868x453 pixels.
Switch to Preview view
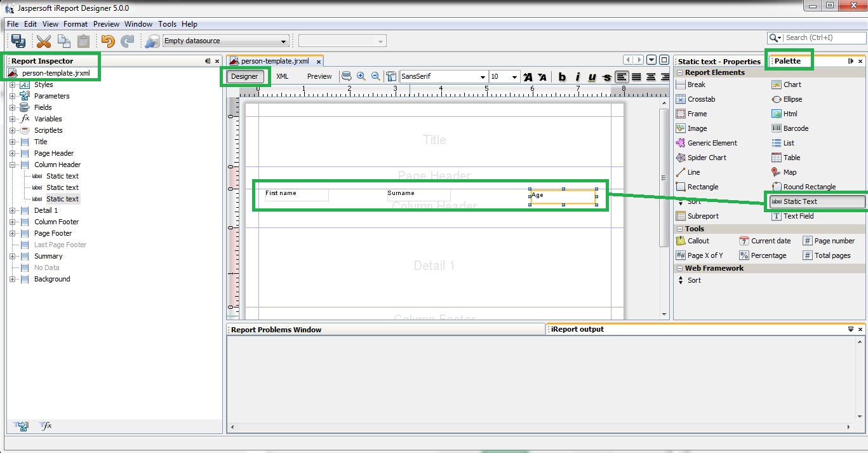click(x=319, y=76)
